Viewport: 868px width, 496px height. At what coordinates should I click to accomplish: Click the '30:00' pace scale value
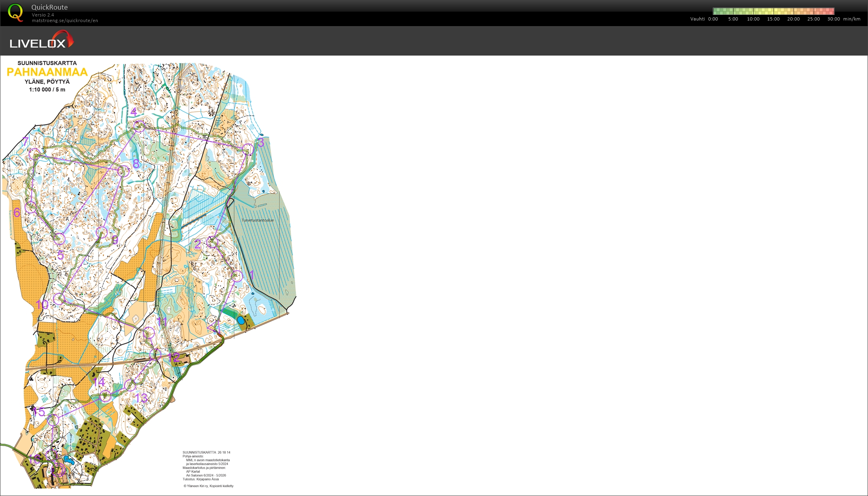(x=833, y=19)
